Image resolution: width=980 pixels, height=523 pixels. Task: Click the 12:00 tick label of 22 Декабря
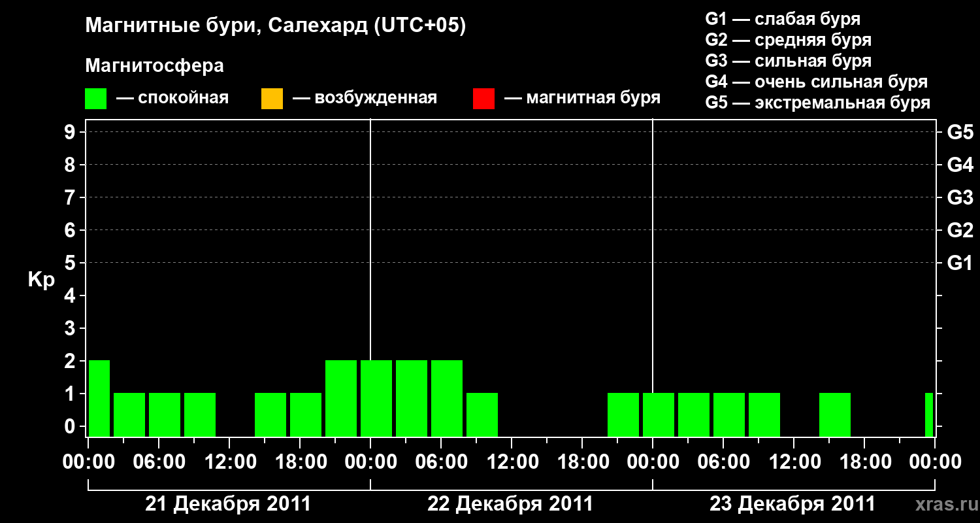pos(512,462)
